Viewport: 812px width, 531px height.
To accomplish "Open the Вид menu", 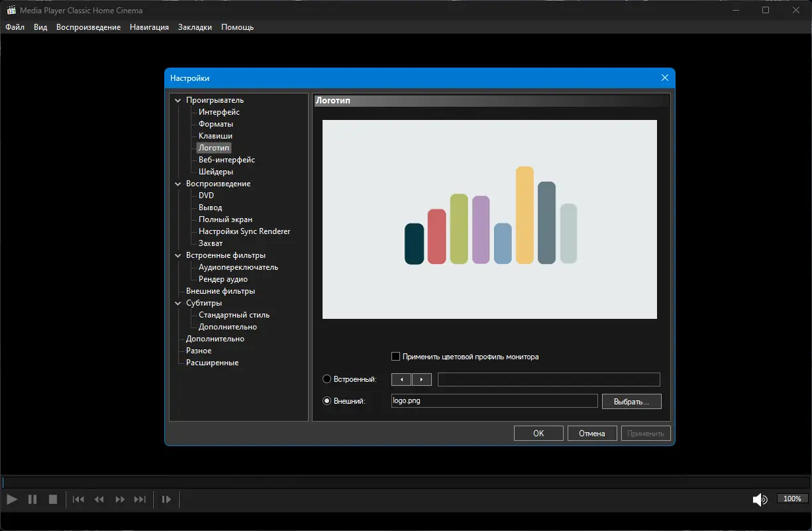I will (40, 27).
